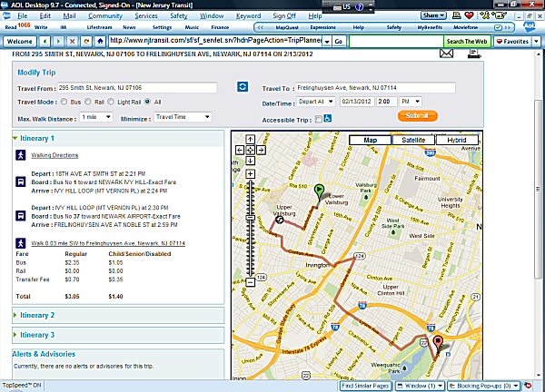Image resolution: width=545 pixels, height=392 pixels.
Task: Open the File menu
Action: click(x=22, y=15)
